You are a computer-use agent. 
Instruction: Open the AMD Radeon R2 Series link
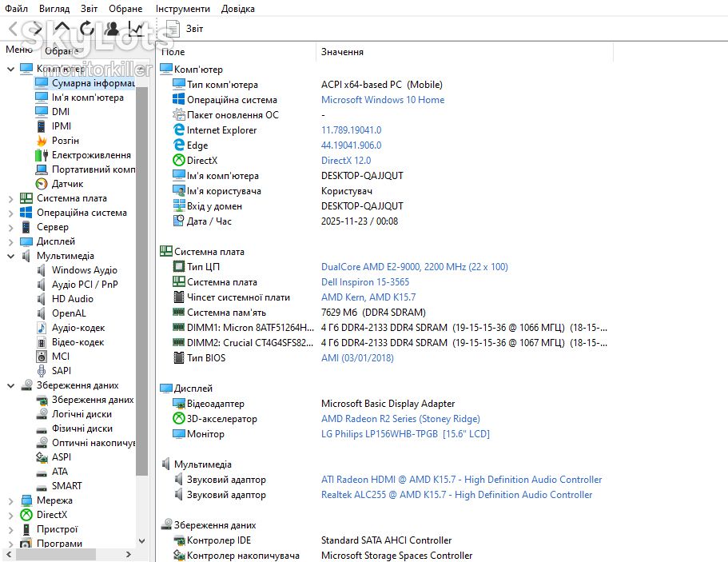click(400, 418)
